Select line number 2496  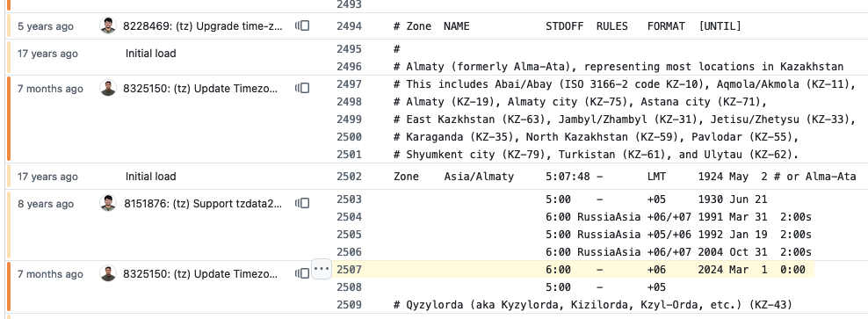pos(349,67)
